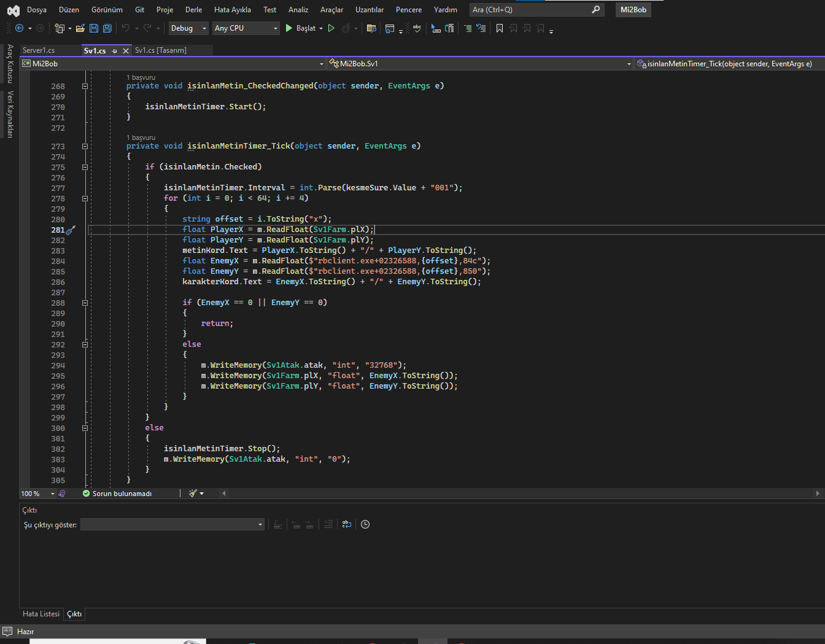Click the clear all output icon in Çıktı
The height and width of the screenshot is (644, 825).
coord(328,524)
